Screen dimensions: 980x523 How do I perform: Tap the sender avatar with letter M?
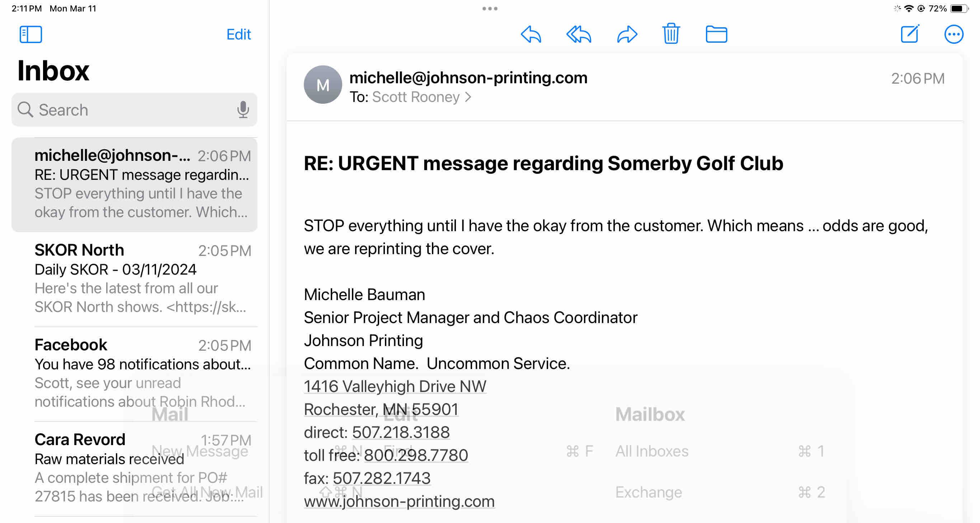[322, 85]
